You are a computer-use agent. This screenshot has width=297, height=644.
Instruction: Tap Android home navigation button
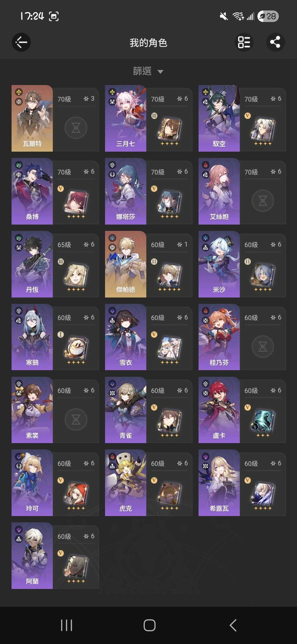pyautogui.click(x=149, y=625)
